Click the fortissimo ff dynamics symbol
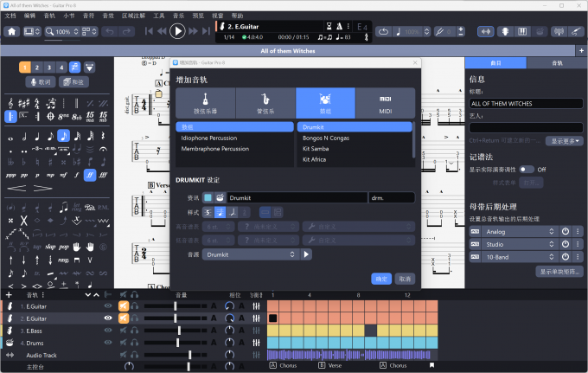Image resolution: width=588 pixels, height=373 pixels. 89,174
